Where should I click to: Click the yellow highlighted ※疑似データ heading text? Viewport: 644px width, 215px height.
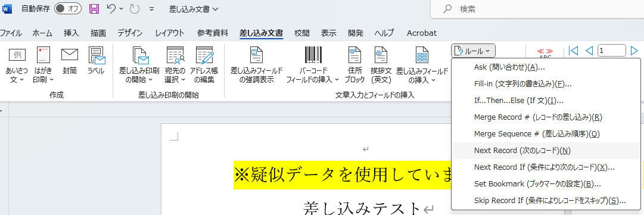[x=343, y=175]
